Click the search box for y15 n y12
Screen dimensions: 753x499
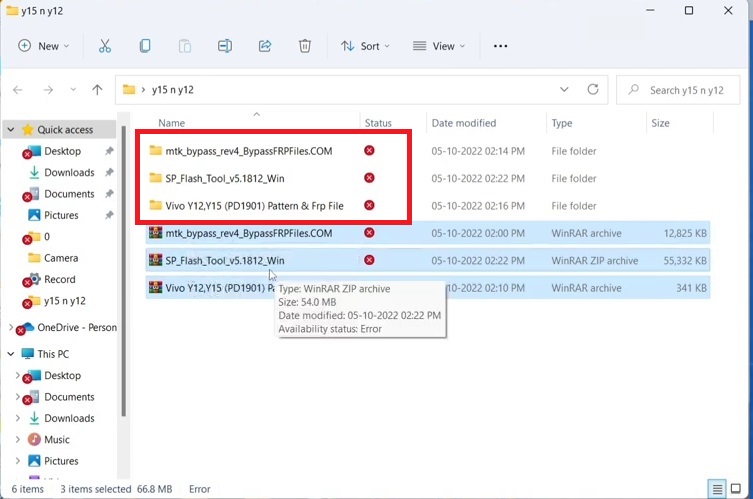(x=678, y=90)
